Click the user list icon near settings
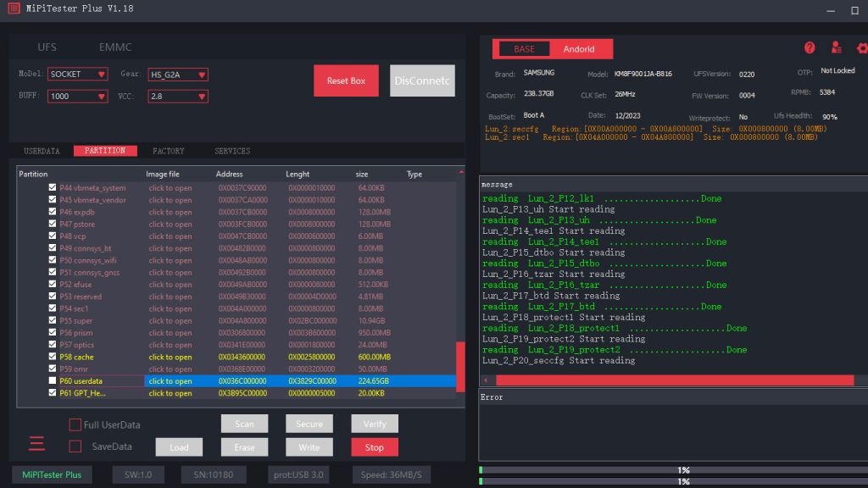The width and height of the screenshot is (868, 488). pos(837,48)
